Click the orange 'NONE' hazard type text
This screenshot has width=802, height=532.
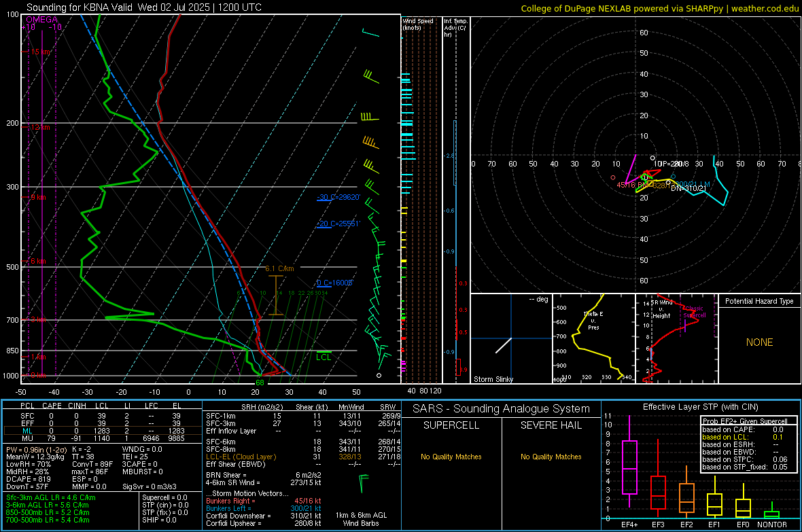click(x=760, y=342)
